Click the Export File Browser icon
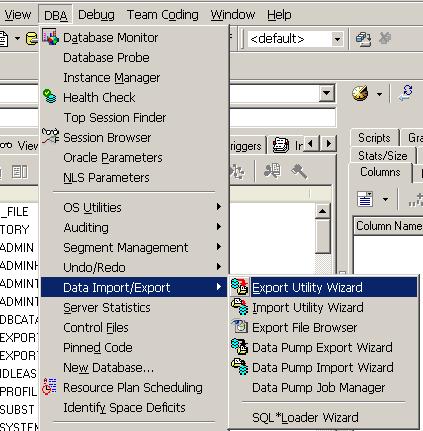The height and width of the screenshot is (431, 423). 240,327
